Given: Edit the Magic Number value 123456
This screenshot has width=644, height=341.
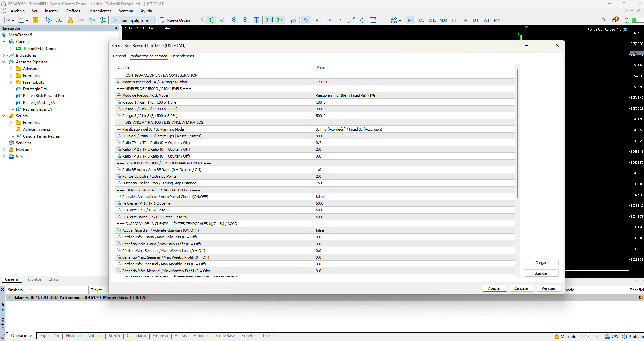Looking at the screenshot, I should (415, 82).
